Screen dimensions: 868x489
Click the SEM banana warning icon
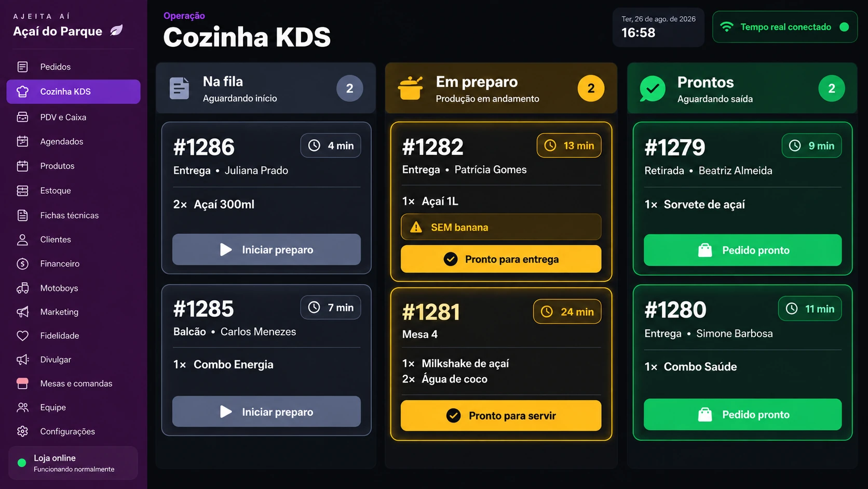416,227
